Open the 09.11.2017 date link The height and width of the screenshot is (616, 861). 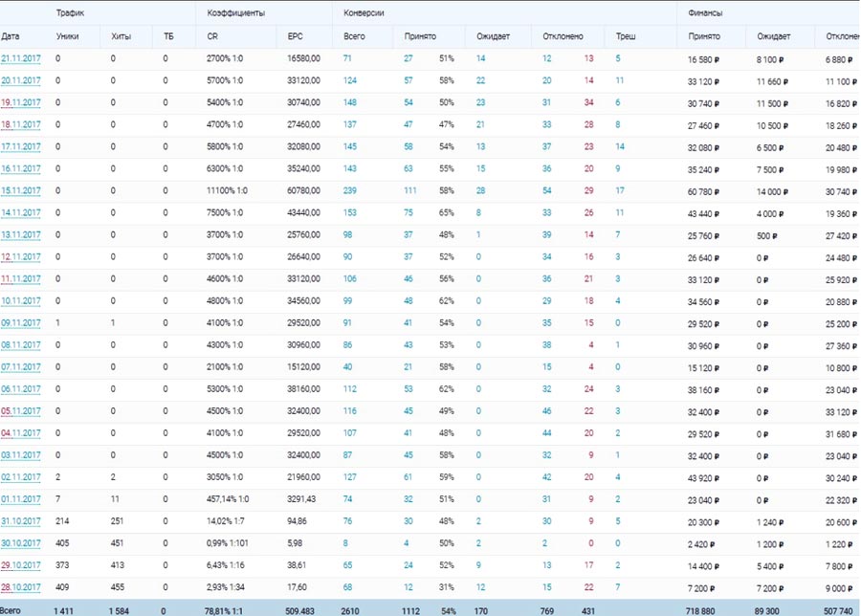click(x=21, y=322)
